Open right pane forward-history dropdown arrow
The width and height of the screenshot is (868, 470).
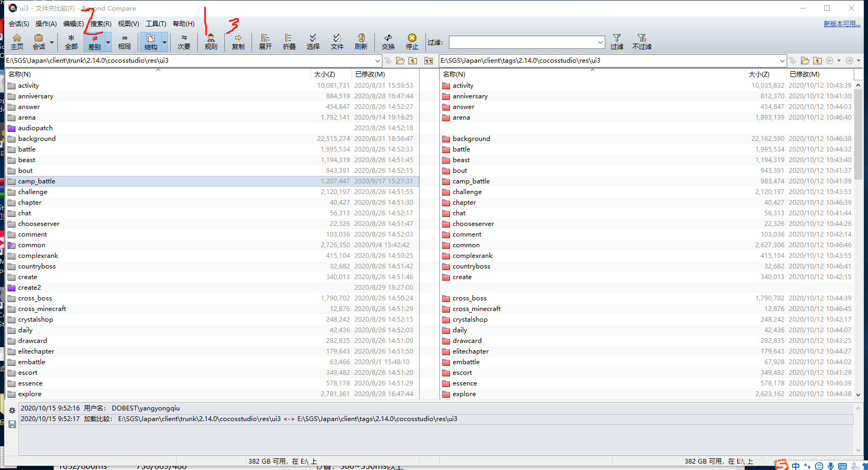[x=858, y=61]
